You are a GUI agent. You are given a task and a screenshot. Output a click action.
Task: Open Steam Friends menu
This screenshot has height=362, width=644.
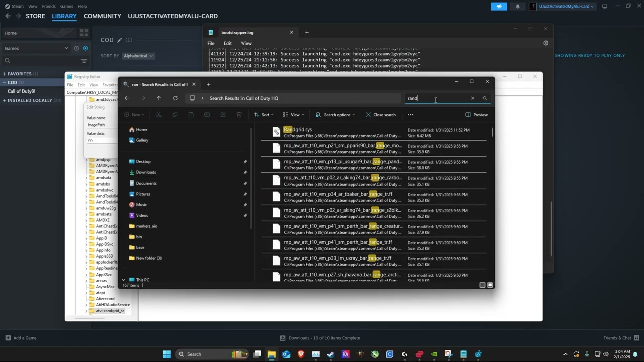(49, 6)
